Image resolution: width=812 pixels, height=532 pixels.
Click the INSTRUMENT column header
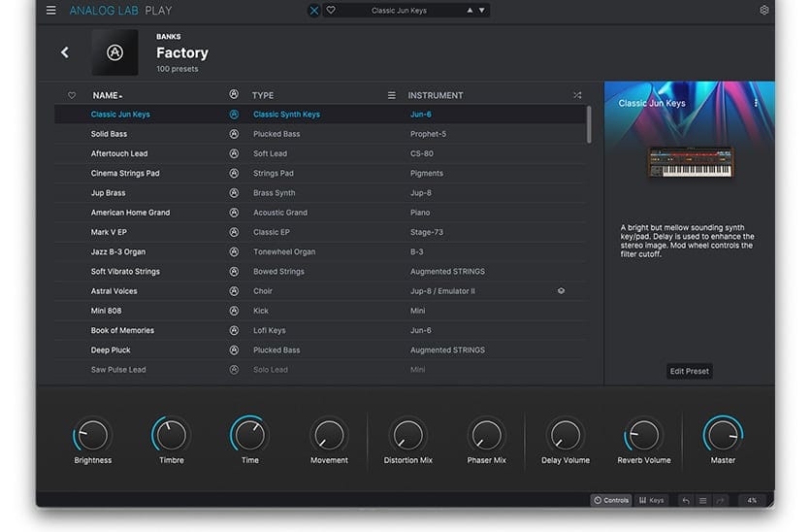pyautogui.click(x=436, y=95)
